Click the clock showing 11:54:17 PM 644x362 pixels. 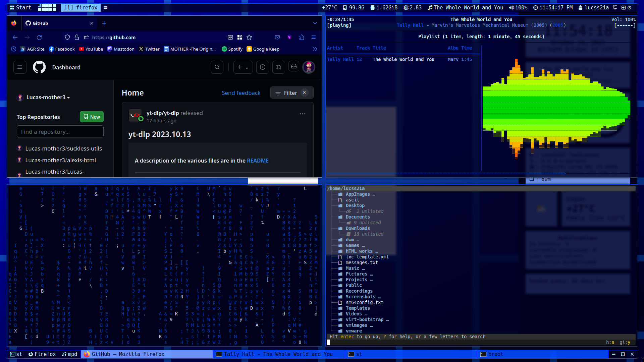553,7
